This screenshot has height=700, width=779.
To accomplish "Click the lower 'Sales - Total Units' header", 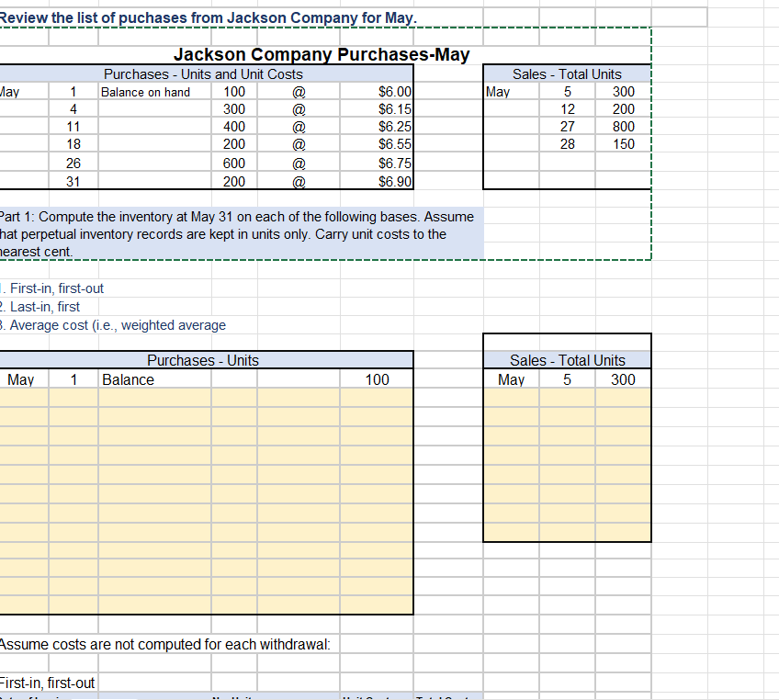I will [x=567, y=360].
